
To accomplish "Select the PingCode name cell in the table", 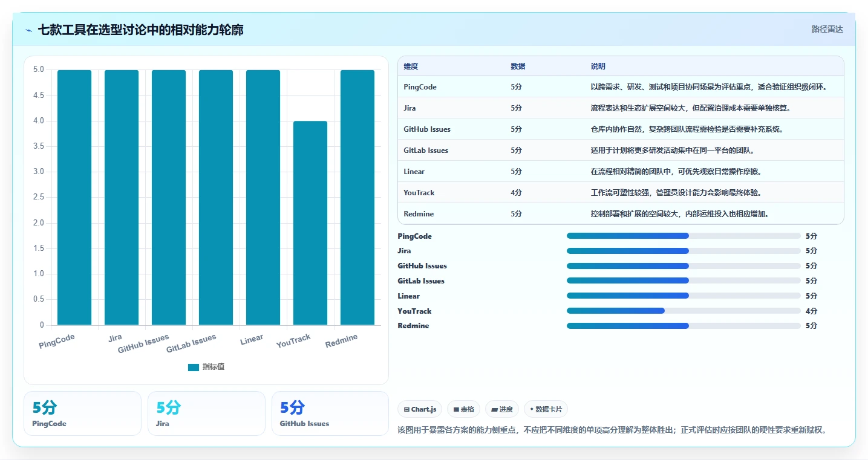I will coord(420,87).
